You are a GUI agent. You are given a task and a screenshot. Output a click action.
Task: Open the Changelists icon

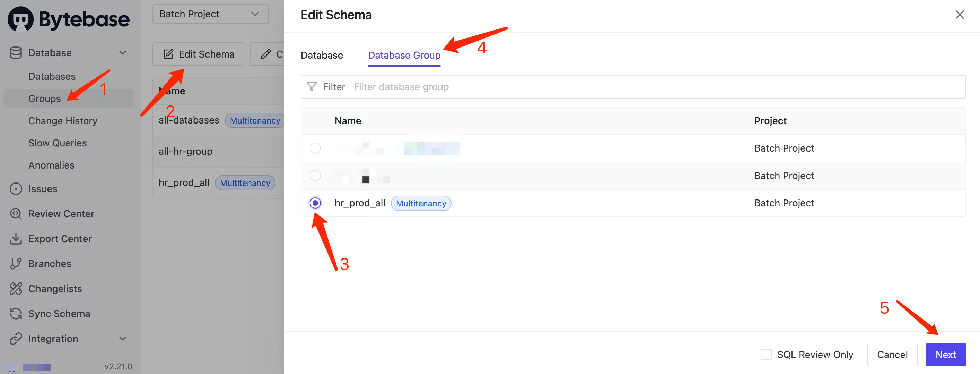click(16, 289)
